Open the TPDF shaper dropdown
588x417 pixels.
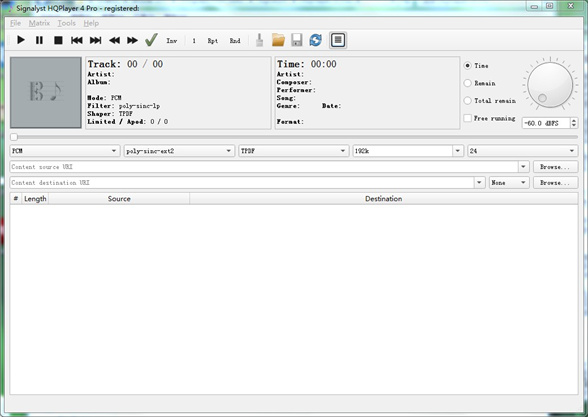294,151
